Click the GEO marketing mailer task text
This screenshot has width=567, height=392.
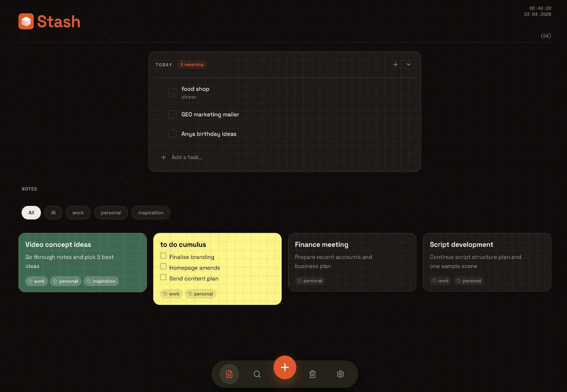210,115
